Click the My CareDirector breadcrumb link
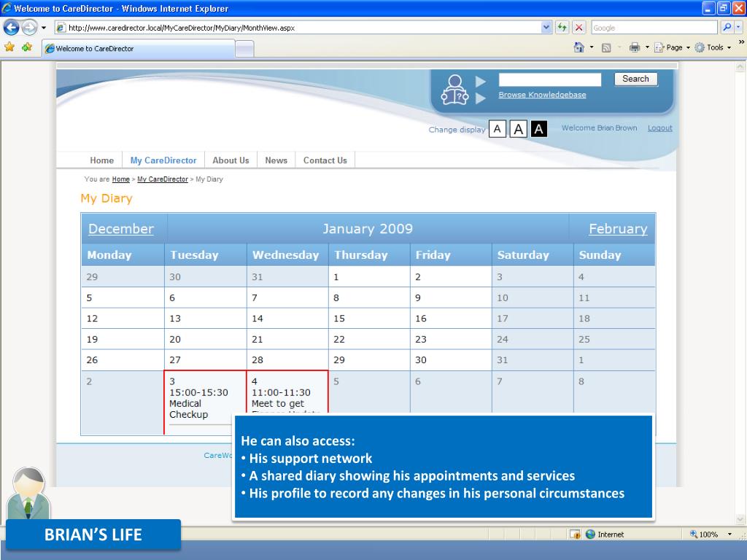 click(163, 179)
